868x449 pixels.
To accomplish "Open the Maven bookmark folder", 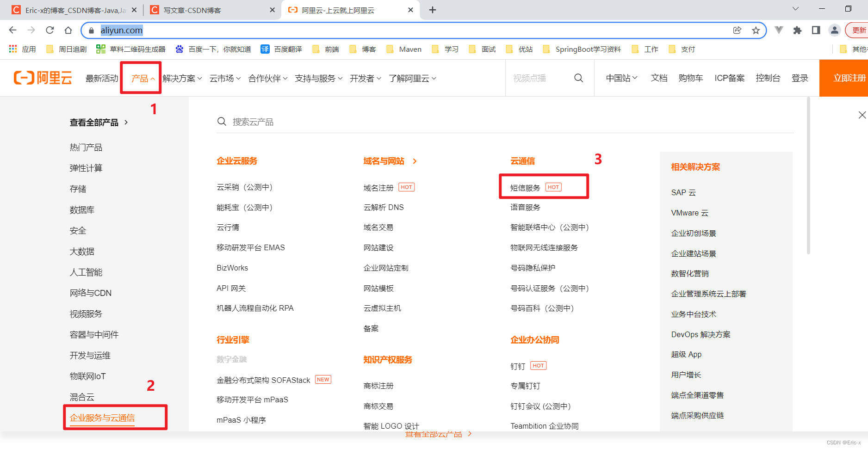I will [x=403, y=49].
